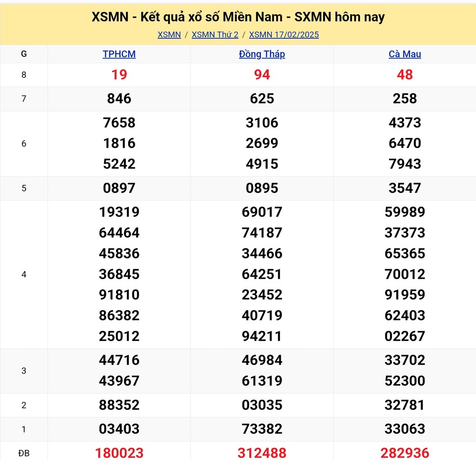Select TPHCM prize 8 number 19
This screenshot has height=460, width=476.
tap(119, 75)
